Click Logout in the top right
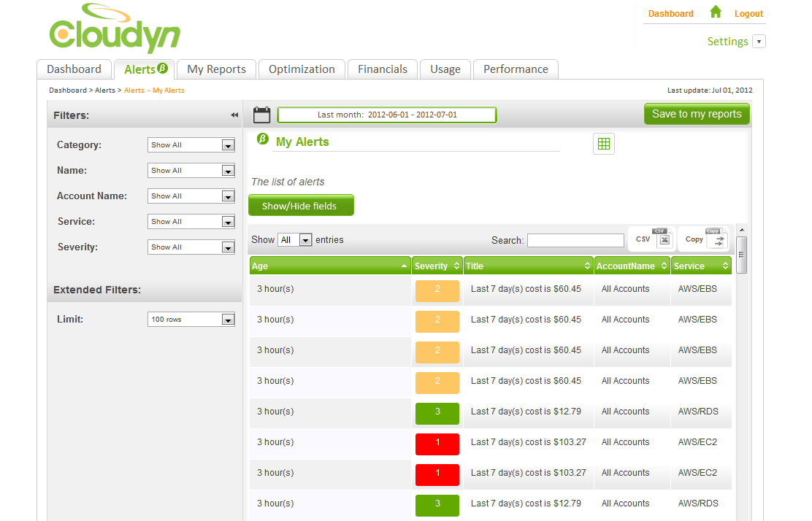The image size is (812, 521). coord(748,13)
